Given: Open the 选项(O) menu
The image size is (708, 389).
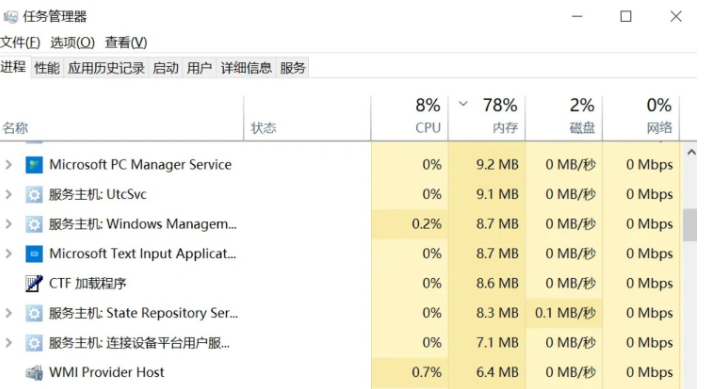Looking at the screenshot, I should pos(72,42).
